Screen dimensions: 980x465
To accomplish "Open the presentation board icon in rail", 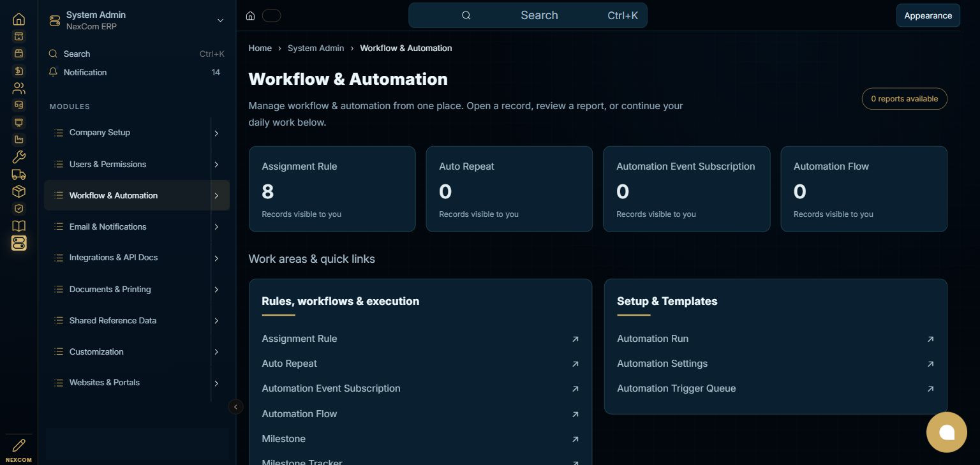I will [19, 122].
